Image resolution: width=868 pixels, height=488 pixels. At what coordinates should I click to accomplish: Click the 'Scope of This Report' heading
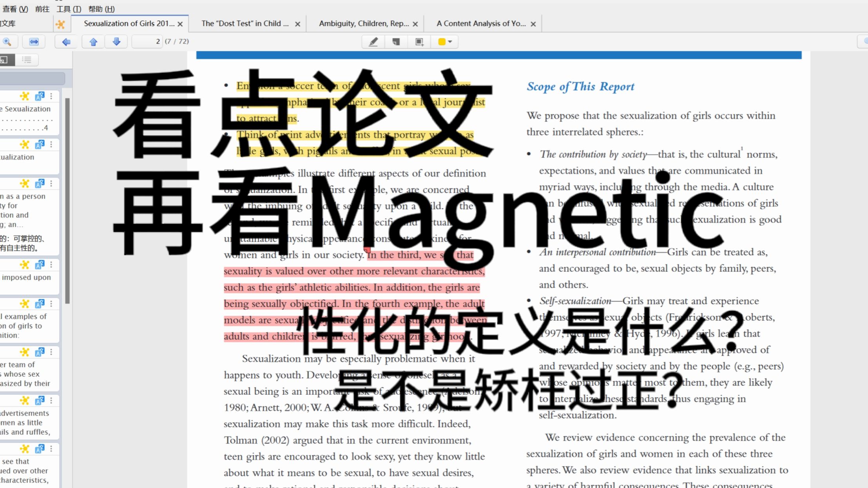580,87
